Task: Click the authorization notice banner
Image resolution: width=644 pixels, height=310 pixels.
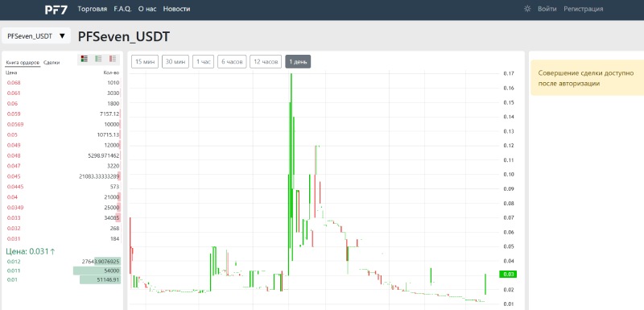Action: click(588, 78)
